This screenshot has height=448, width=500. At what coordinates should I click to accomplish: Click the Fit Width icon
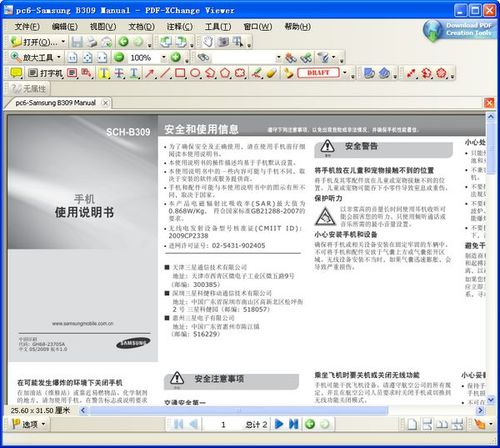coord(102,58)
